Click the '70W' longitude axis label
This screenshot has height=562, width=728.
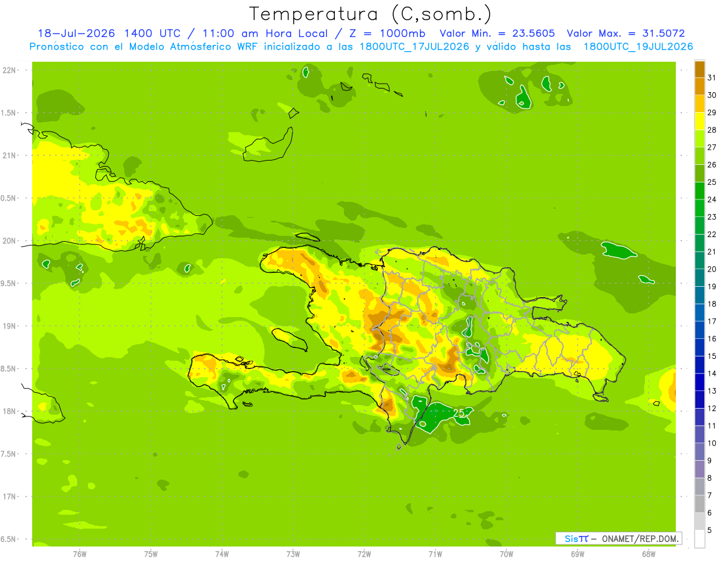click(x=507, y=554)
